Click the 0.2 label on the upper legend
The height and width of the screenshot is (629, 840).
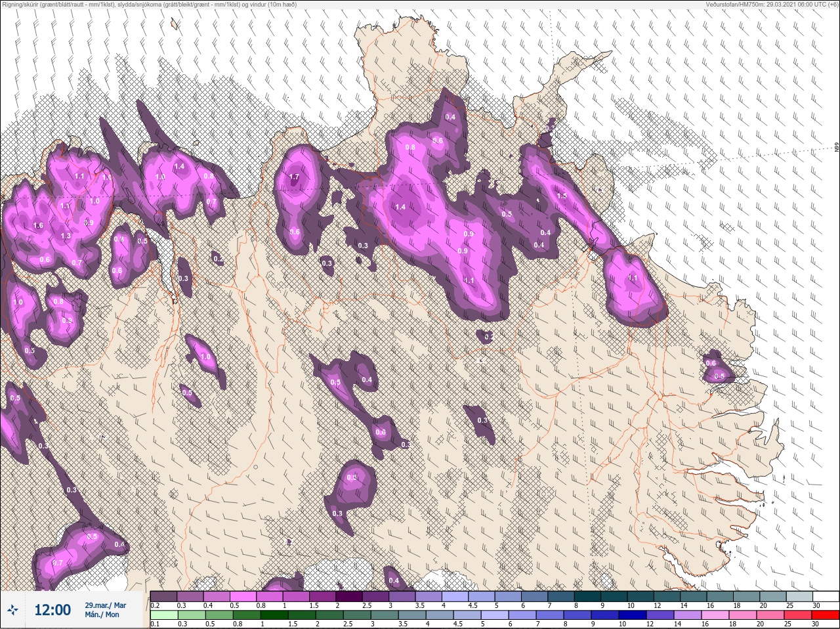click(x=155, y=605)
